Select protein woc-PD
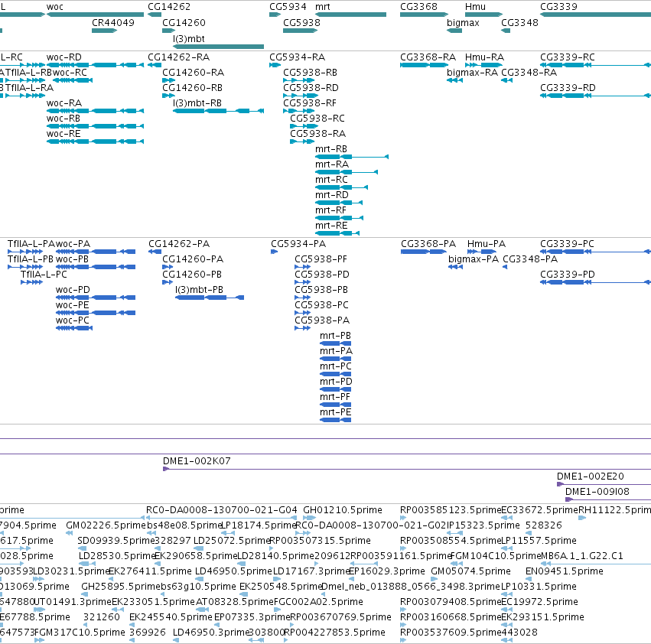651x644 pixels. 73,290
